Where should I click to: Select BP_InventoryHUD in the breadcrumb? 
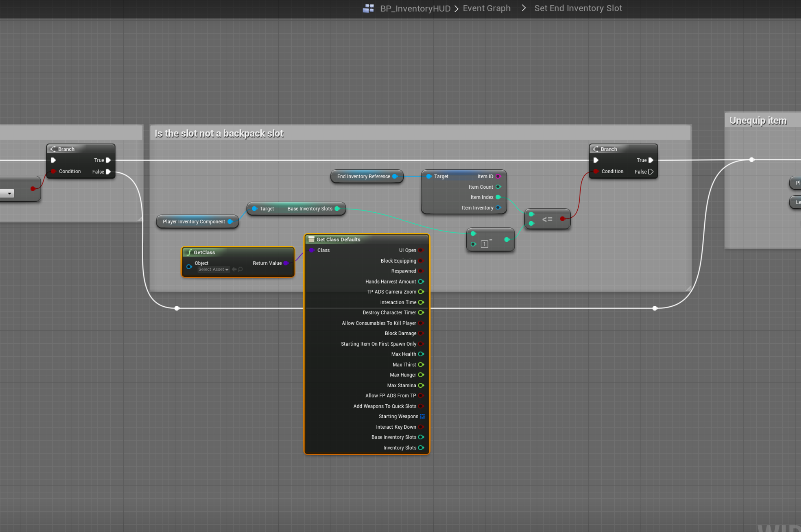[x=415, y=8]
